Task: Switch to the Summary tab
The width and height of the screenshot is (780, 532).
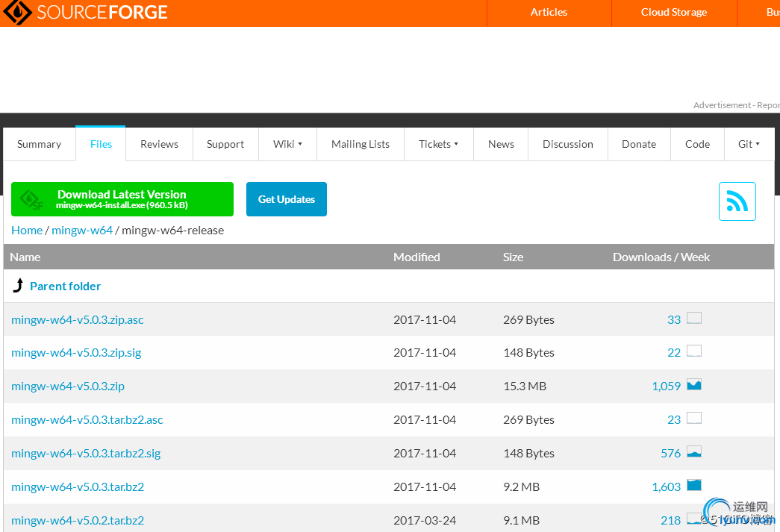Action: (x=40, y=144)
